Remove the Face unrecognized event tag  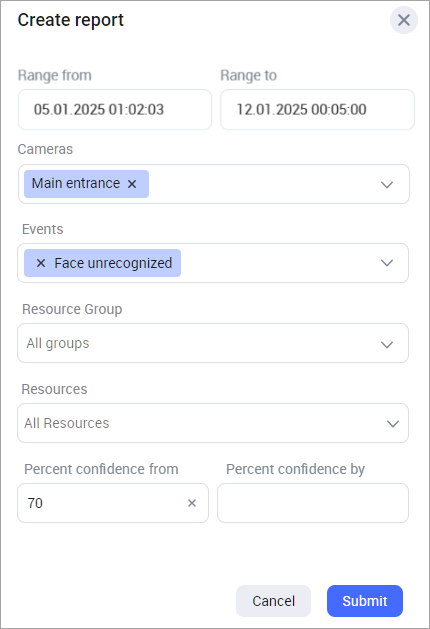pos(41,263)
